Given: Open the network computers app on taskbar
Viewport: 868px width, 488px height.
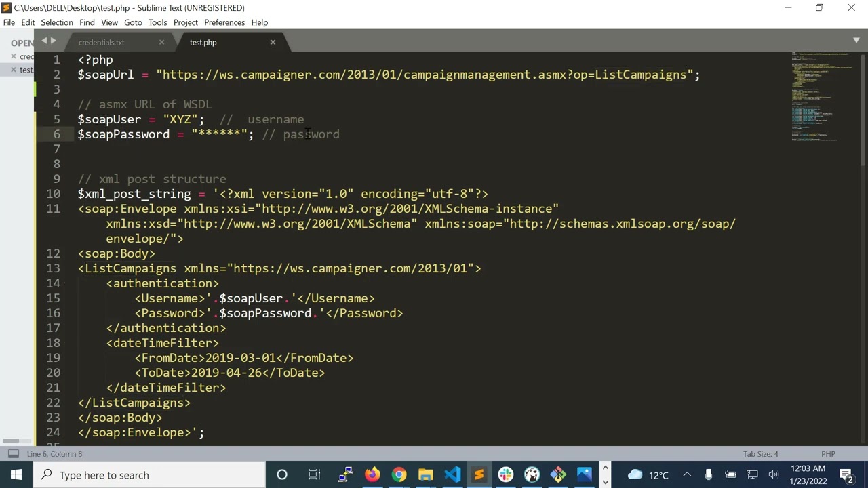Looking at the screenshot, I should point(346,474).
